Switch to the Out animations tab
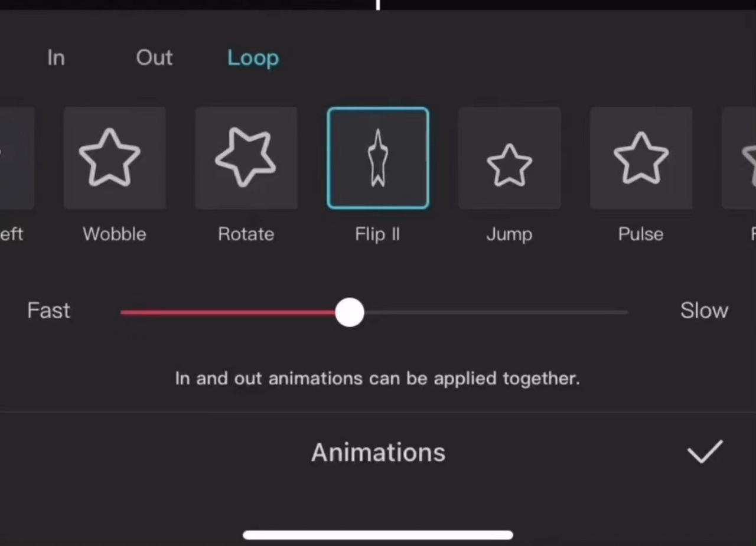The width and height of the screenshot is (756, 546). coord(154,57)
